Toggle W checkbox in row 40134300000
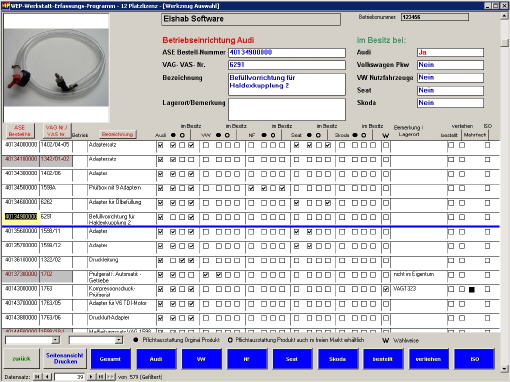This screenshot has width=510, height=382. point(386,174)
